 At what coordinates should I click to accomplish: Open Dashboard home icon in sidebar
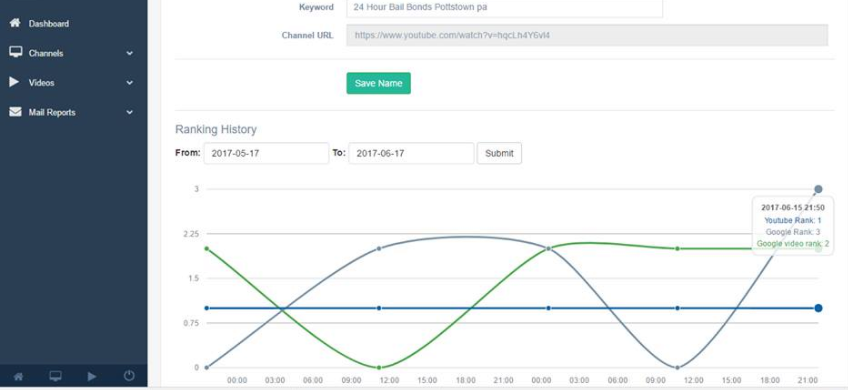pos(16,23)
